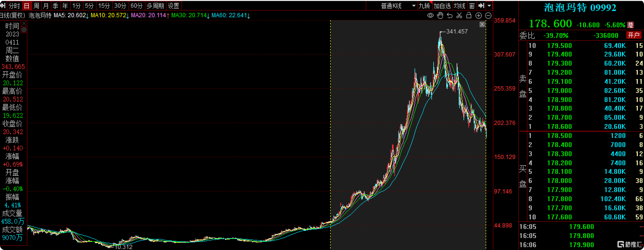Click the 泡泡玛特 09992 stock title
This screenshot has height=250, width=644.
pos(580,8)
